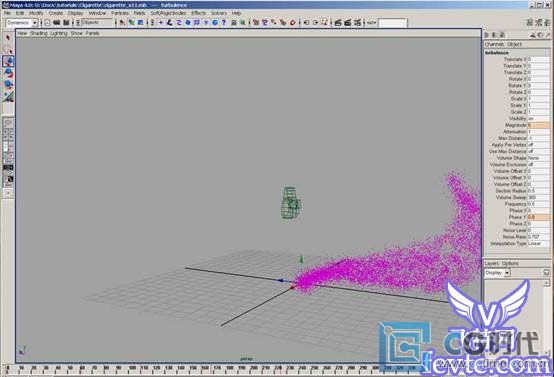The height and width of the screenshot is (377, 554).
Task: Open the Modify menu
Action: coord(36,13)
